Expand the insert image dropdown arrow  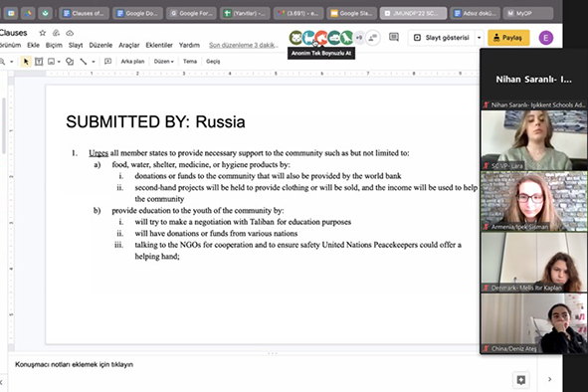(x=59, y=62)
